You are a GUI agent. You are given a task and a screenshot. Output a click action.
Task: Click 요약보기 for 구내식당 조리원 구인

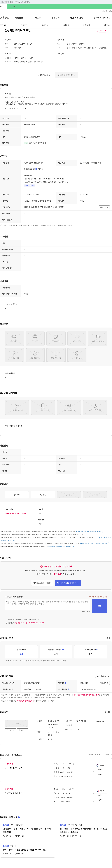point(100,770)
